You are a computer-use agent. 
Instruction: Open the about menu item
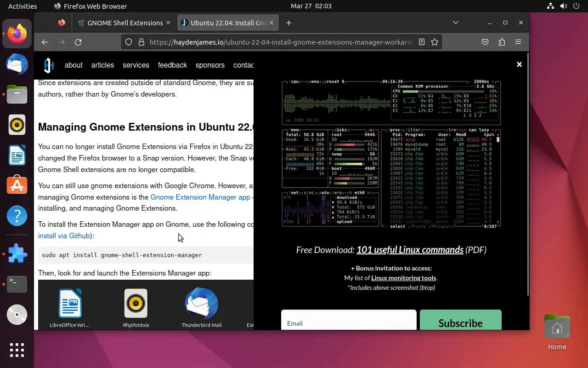click(73, 65)
